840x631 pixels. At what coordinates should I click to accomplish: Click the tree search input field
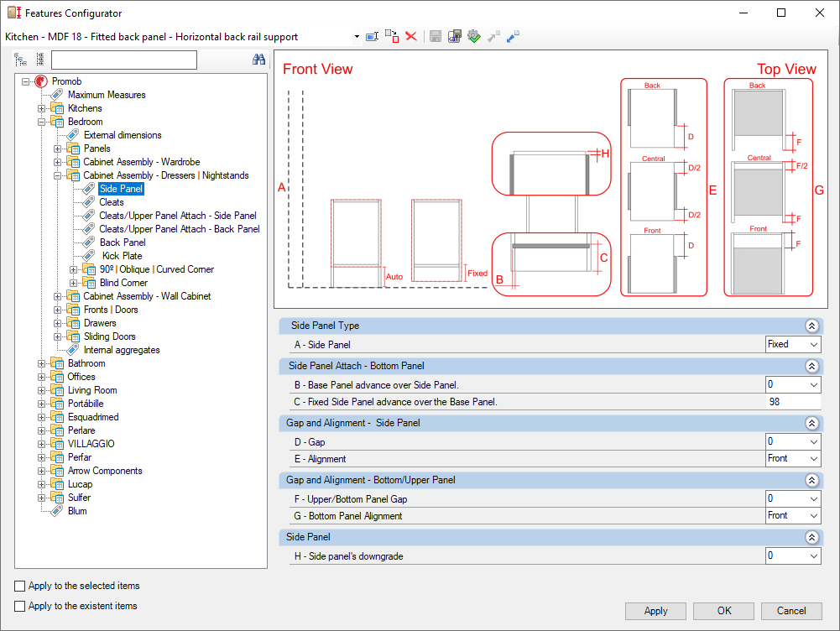pos(123,60)
